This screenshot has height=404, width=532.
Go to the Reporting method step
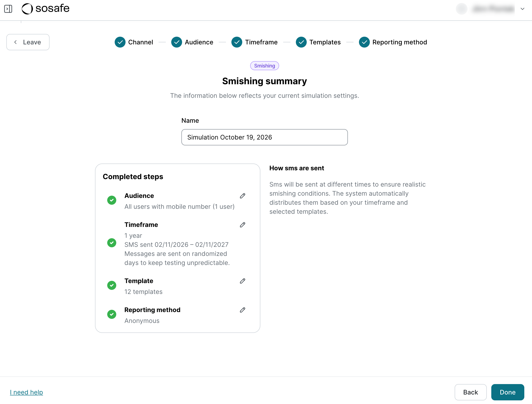point(393,42)
